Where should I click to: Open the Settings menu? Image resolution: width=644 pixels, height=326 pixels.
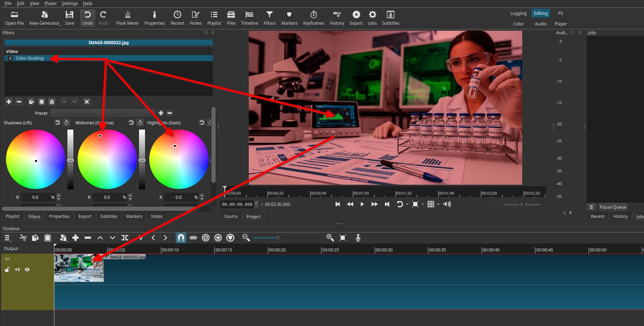point(70,4)
